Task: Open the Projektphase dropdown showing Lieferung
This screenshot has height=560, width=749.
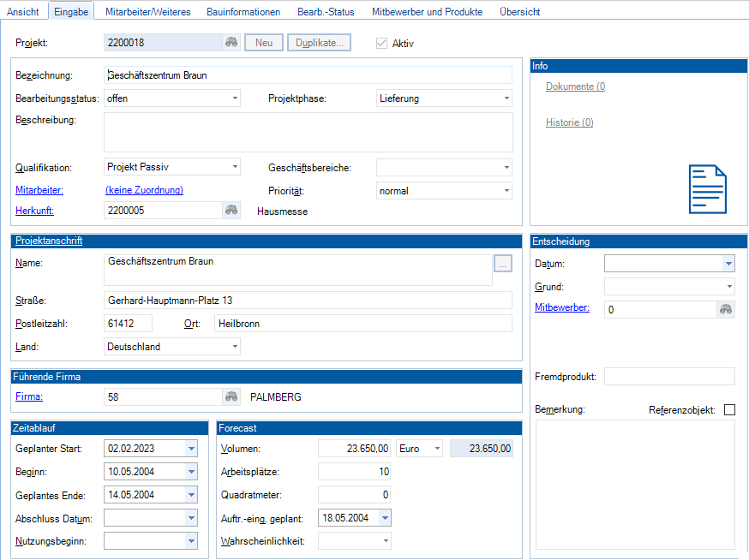Action: point(506,98)
